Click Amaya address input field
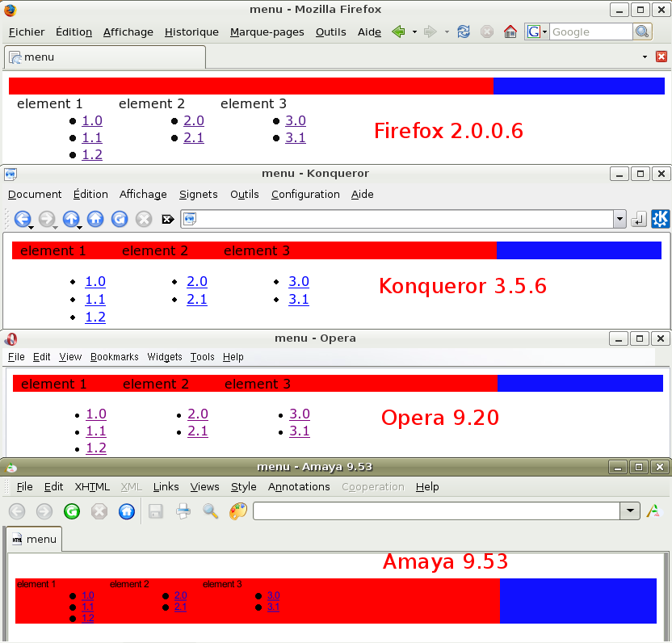The image size is (672, 643). (437, 511)
